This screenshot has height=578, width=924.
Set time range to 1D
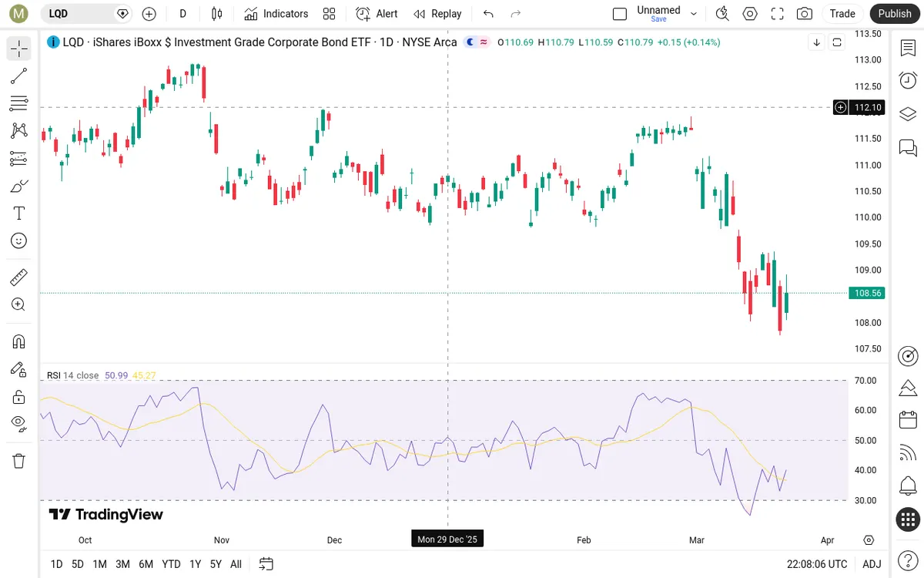coord(56,564)
